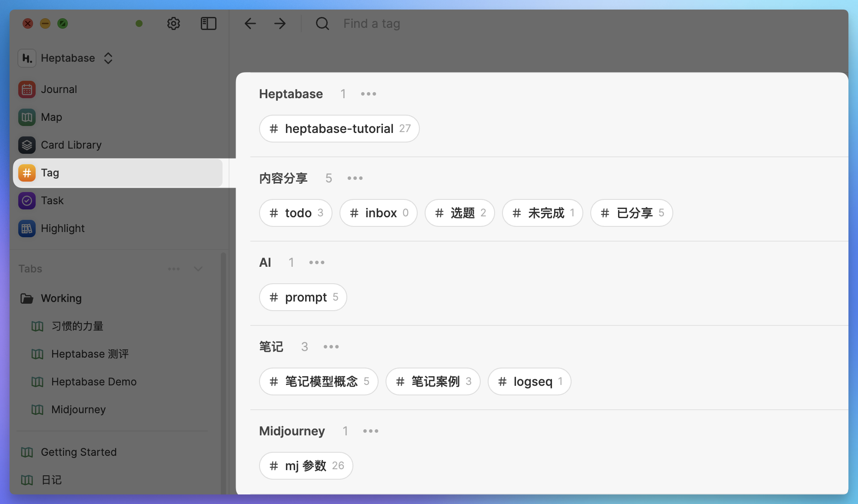Click the map icon beside 习惯的力量
This screenshot has width=858, height=504.
coord(37,326)
